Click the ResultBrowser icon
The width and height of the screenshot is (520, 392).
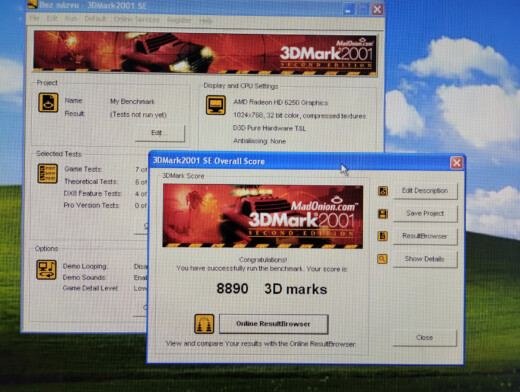[382, 236]
